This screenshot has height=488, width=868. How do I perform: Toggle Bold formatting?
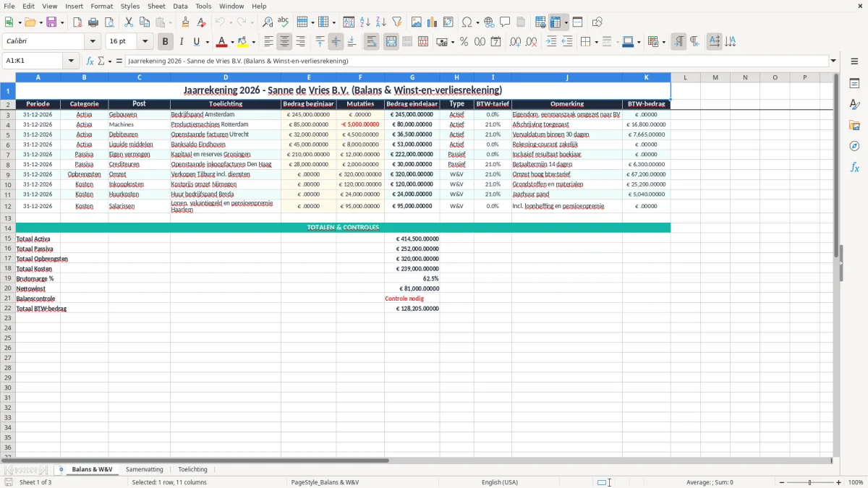click(x=166, y=42)
